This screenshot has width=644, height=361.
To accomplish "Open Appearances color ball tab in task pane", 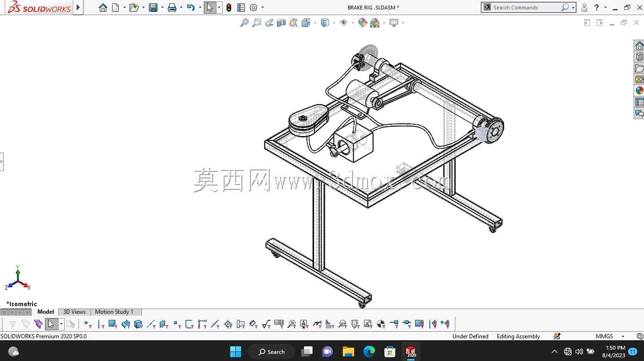I will pos(639,91).
